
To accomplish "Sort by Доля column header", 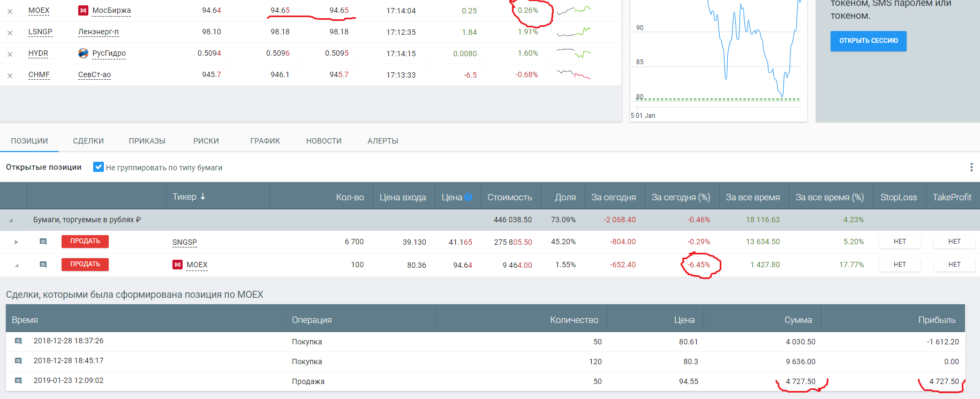I will coord(566,197).
